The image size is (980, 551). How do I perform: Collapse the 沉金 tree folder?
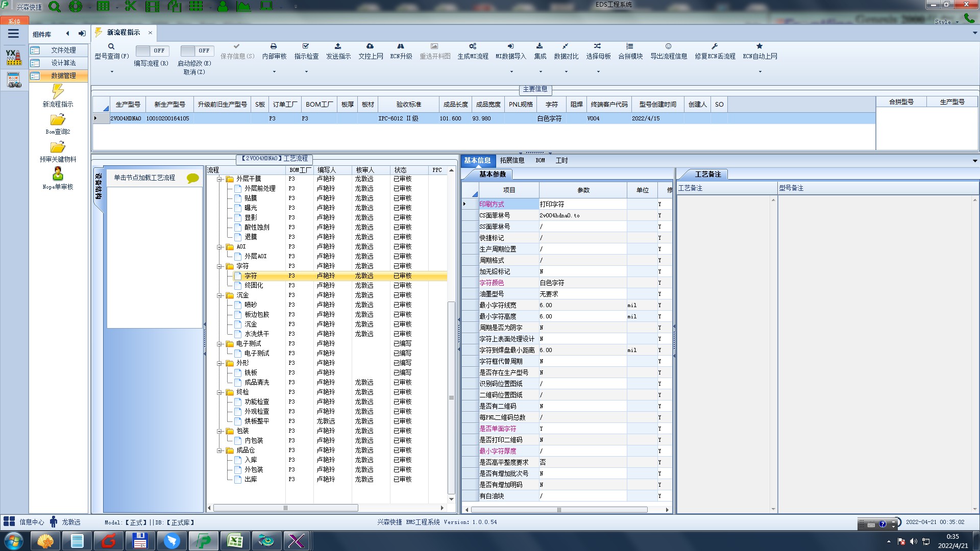pyautogui.click(x=219, y=295)
